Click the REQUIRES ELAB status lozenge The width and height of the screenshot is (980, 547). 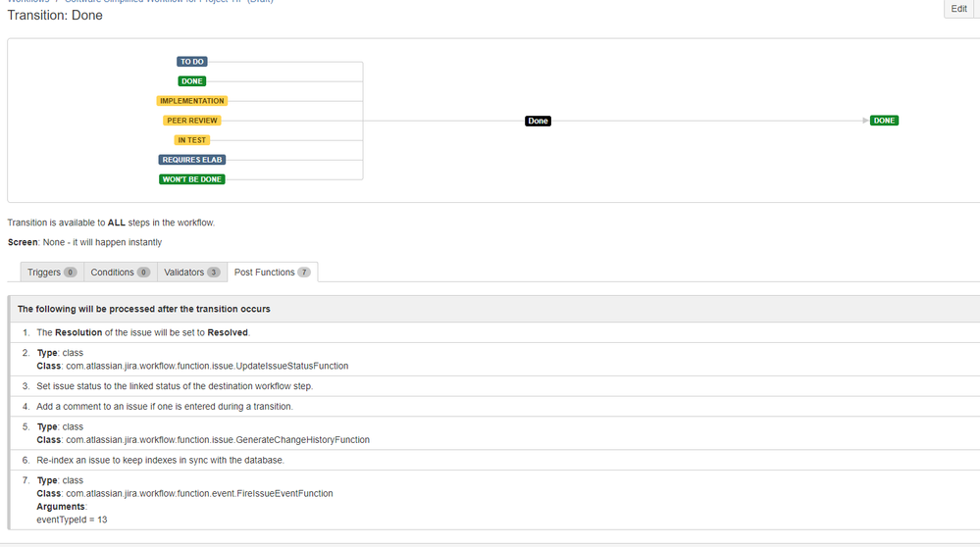pos(192,160)
